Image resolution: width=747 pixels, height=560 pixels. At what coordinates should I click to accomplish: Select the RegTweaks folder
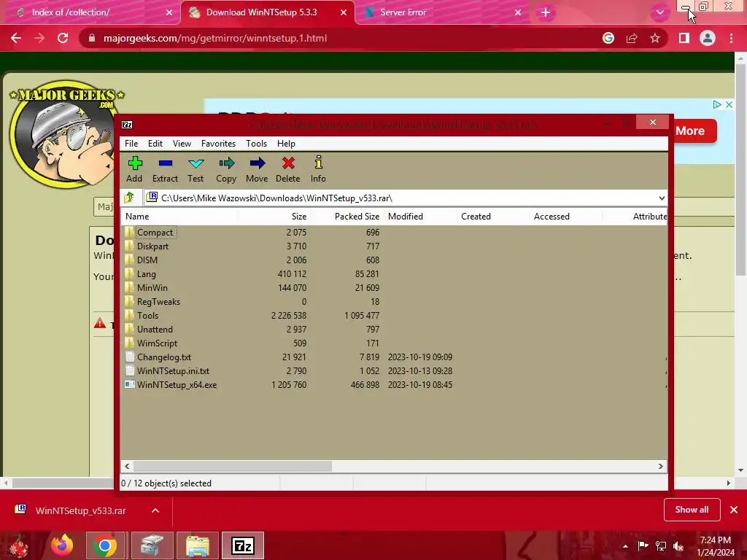[x=158, y=301]
